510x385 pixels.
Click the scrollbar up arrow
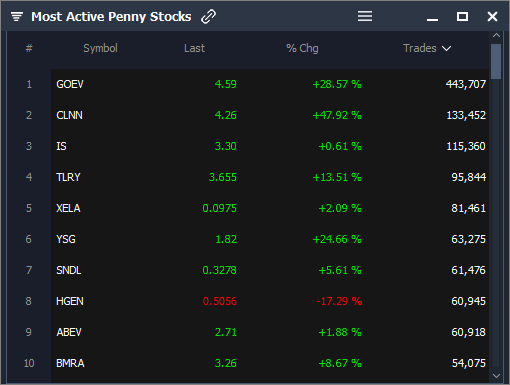pyautogui.click(x=496, y=35)
